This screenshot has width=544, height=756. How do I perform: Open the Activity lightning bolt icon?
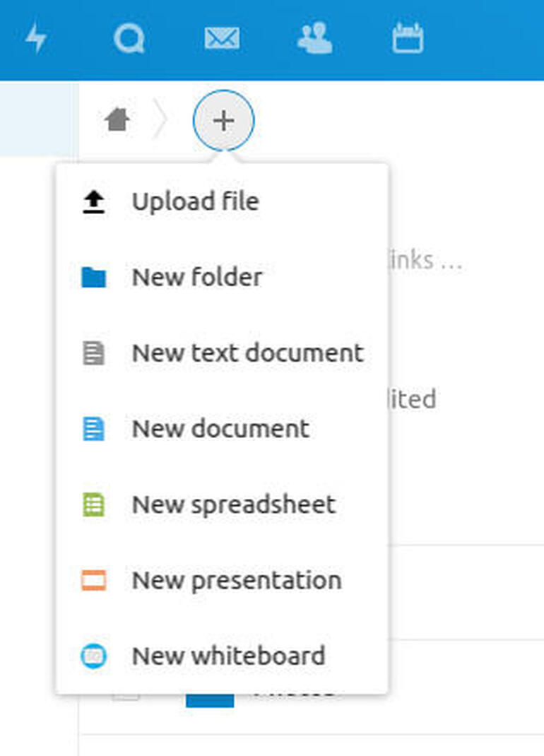pyautogui.click(x=36, y=39)
